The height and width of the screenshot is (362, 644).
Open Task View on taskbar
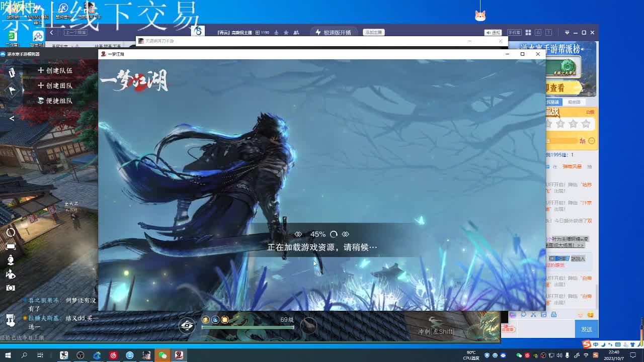coord(40,355)
